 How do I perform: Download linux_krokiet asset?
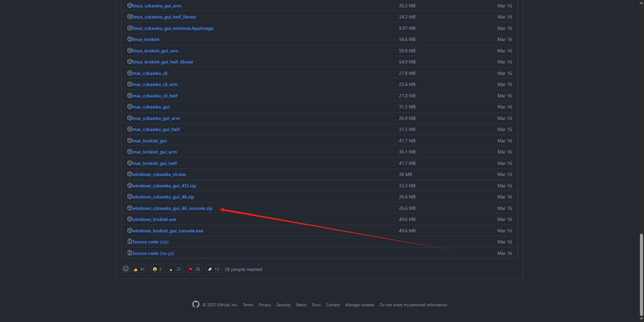(x=146, y=39)
